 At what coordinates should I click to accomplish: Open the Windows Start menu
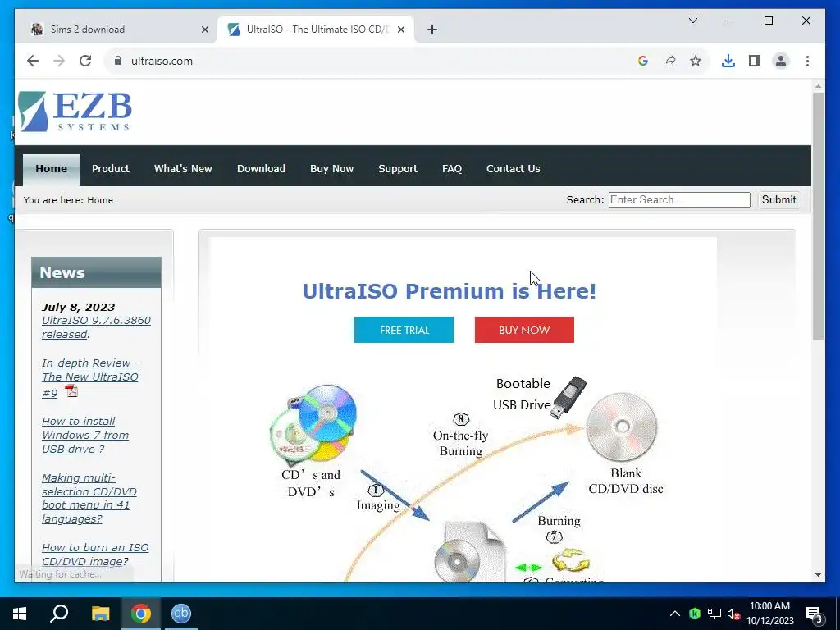click(20, 614)
